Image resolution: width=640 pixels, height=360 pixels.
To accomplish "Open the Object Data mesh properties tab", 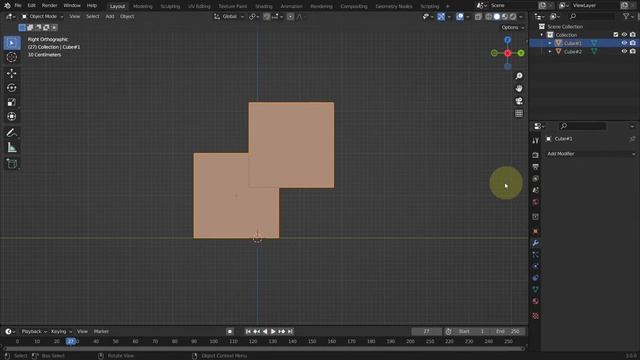I will [536, 289].
